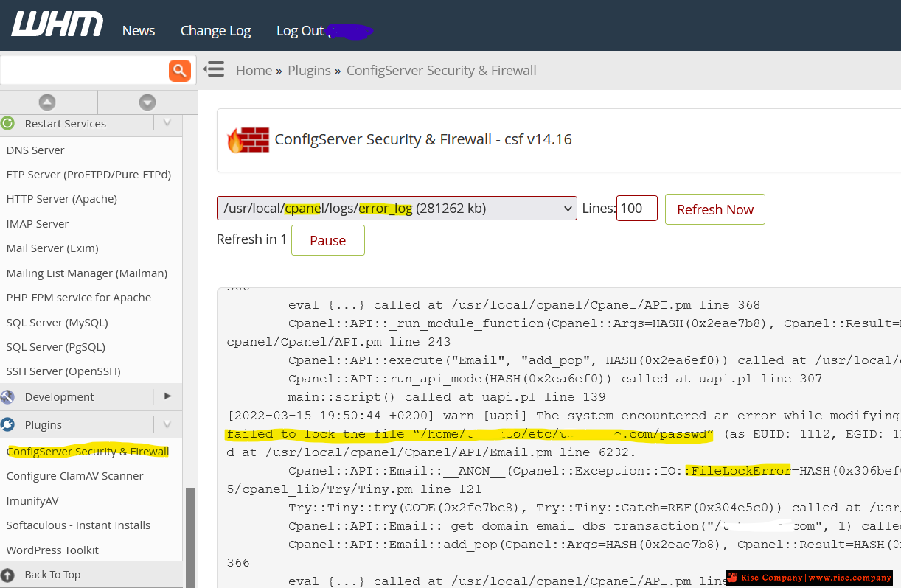
Task: Open the log file selection dropdown
Action: pos(397,208)
